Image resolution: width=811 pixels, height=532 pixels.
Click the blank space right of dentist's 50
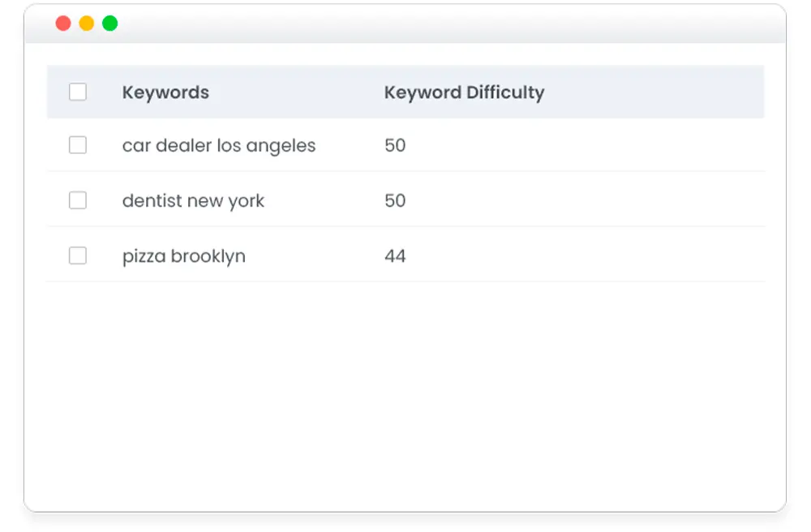pyautogui.click(x=585, y=200)
